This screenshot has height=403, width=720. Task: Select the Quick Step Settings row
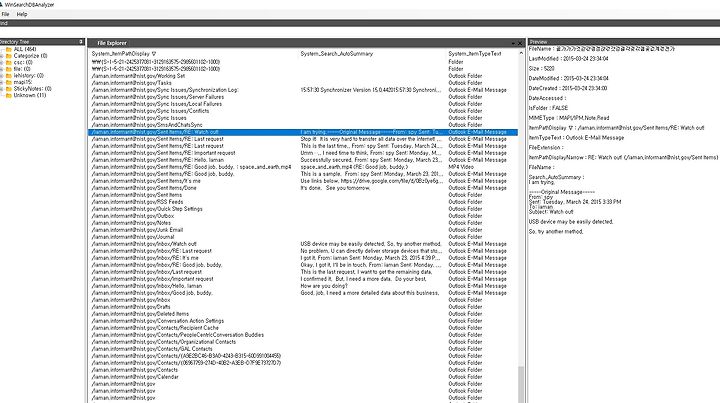point(303,209)
